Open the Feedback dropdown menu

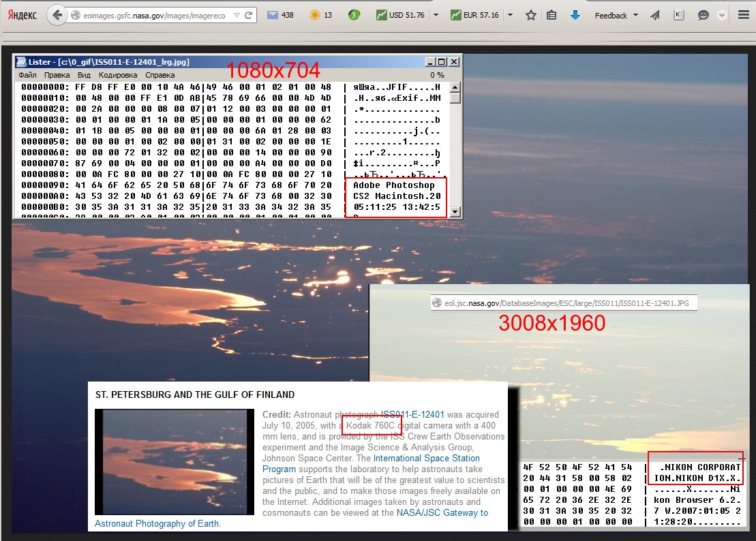click(616, 16)
